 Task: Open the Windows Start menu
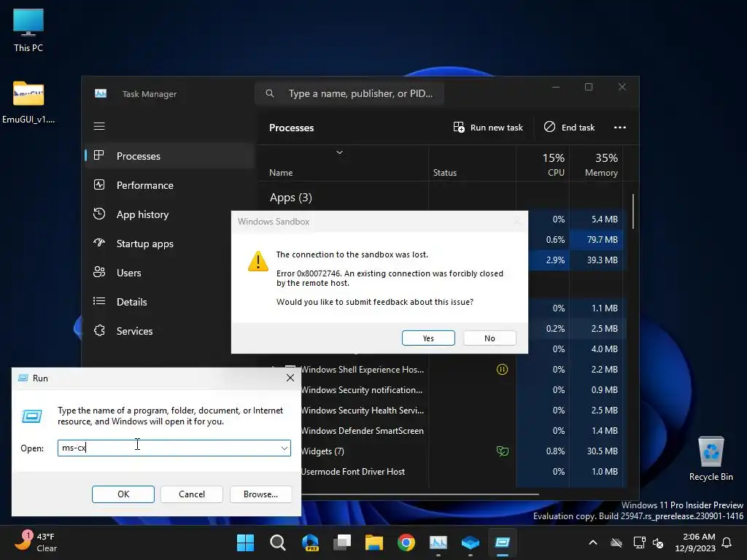click(245, 542)
